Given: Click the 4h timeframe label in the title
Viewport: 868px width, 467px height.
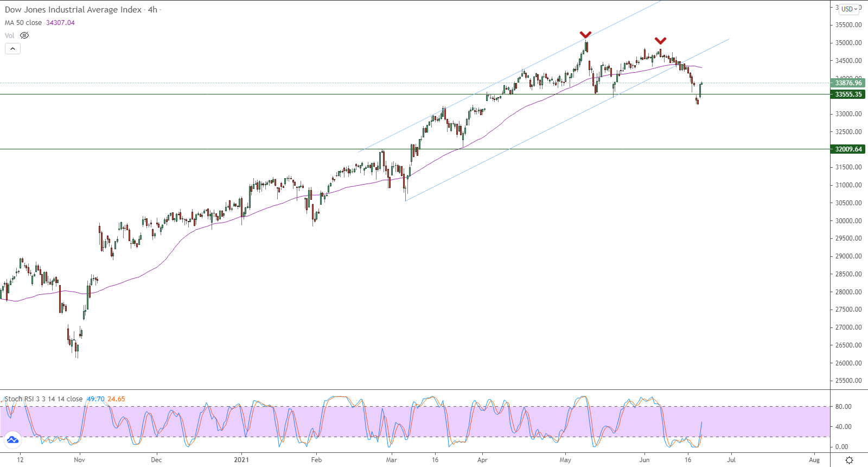Looking at the screenshot, I should point(152,10).
